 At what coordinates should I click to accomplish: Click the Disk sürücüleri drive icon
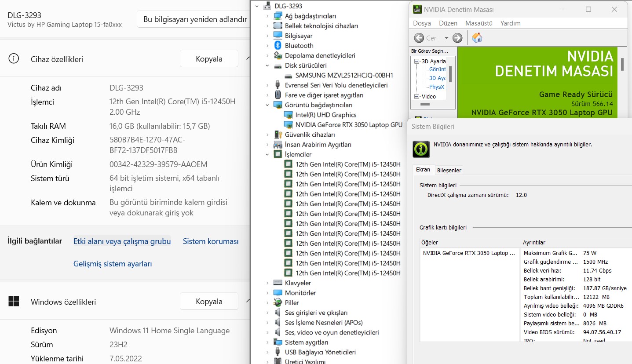point(278,66)
